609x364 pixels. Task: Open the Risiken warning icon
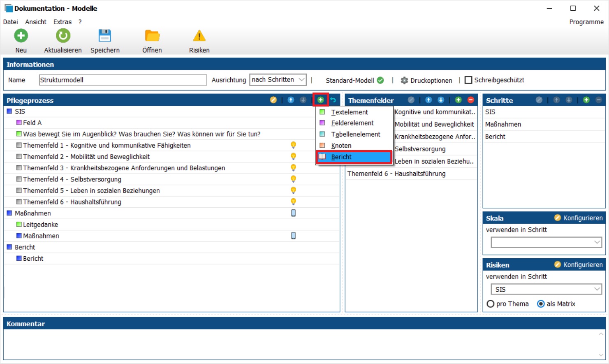click(x=199, y=36)
